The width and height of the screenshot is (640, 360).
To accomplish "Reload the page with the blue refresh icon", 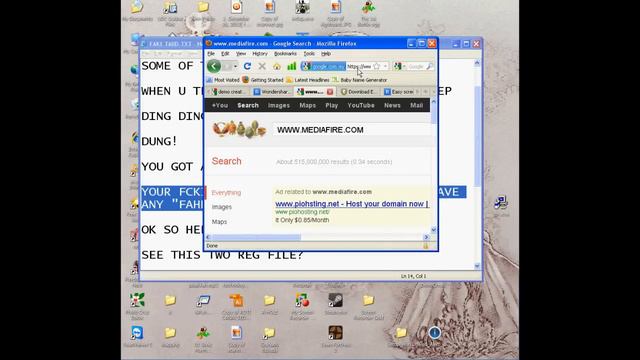I will pyautogui.click(x=247, y=66).
